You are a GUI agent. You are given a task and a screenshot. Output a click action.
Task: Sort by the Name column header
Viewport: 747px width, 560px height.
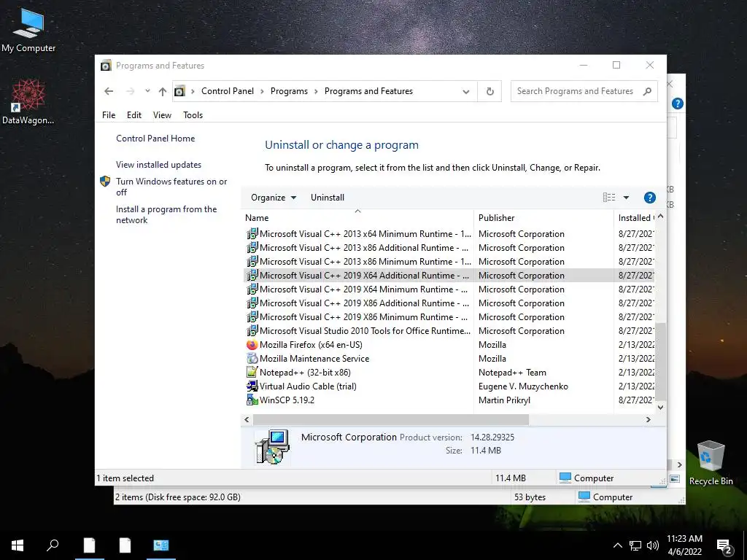(x=357, y=217)
